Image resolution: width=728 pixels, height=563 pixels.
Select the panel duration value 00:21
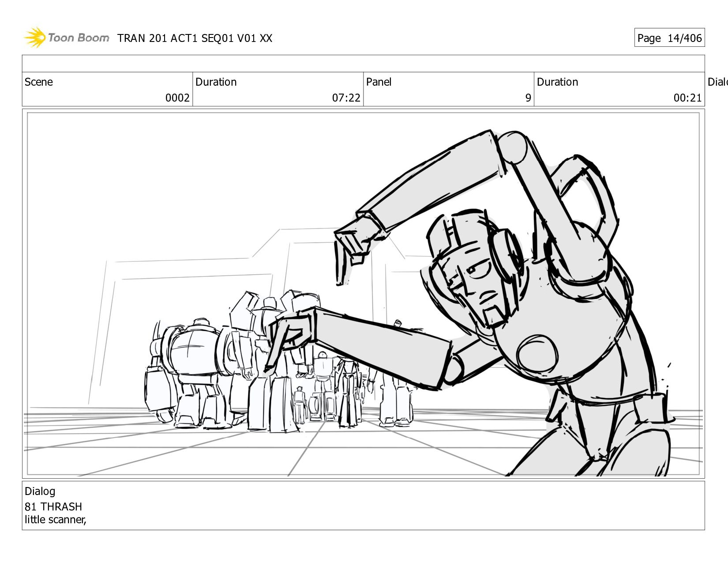pyautogui.click(x=687, y=98)
